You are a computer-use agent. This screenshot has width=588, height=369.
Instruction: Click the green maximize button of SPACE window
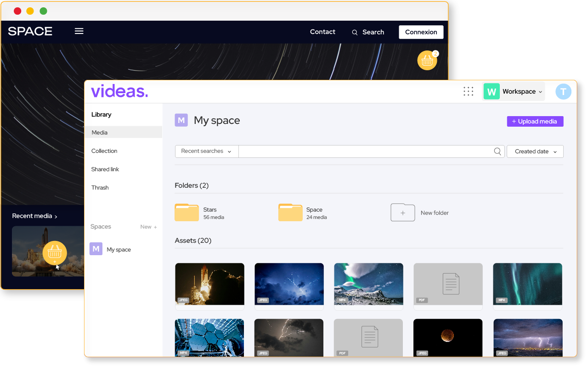(x=43, y=11)
